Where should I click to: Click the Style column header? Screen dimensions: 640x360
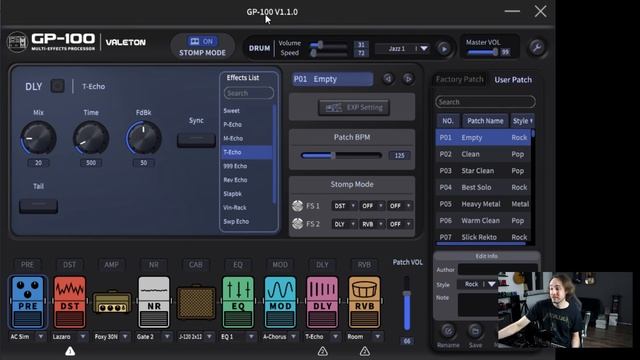[x=522, y=121]
